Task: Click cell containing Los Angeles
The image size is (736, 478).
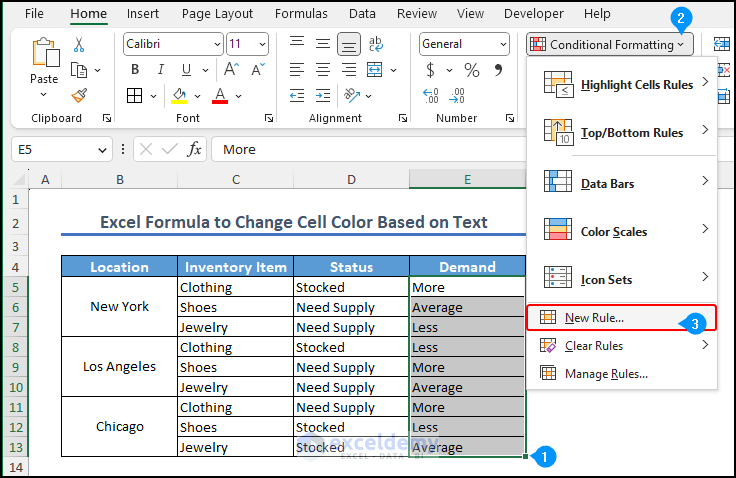Action: [x=119, y=367]
